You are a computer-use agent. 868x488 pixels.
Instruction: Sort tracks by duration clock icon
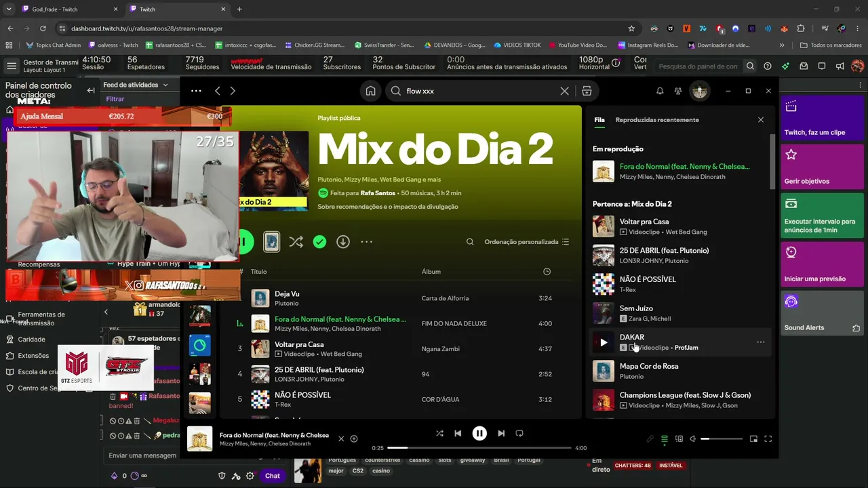click(x=547, y=272)
